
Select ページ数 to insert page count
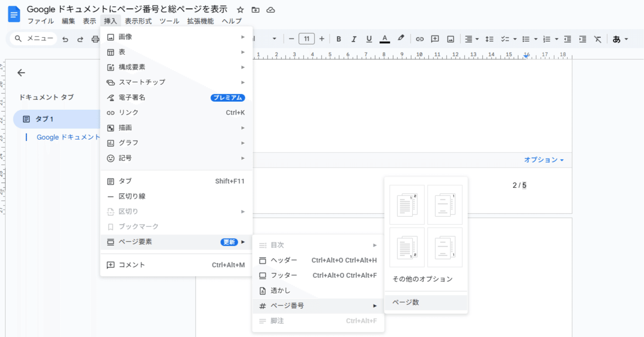(x=406, y=302)
